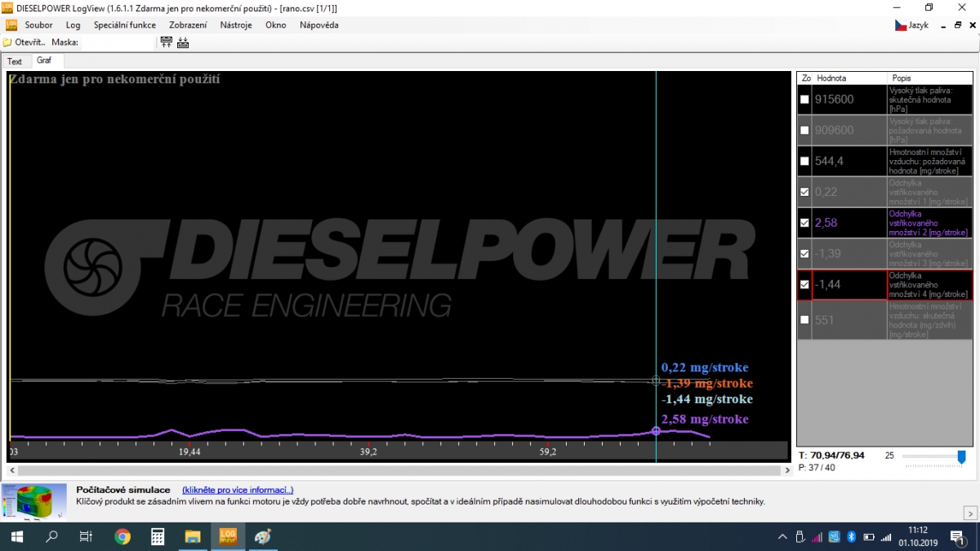Enable the 551 actual air mass checkbox
Screen dimensions: 980x551
[x=804, y=320]
